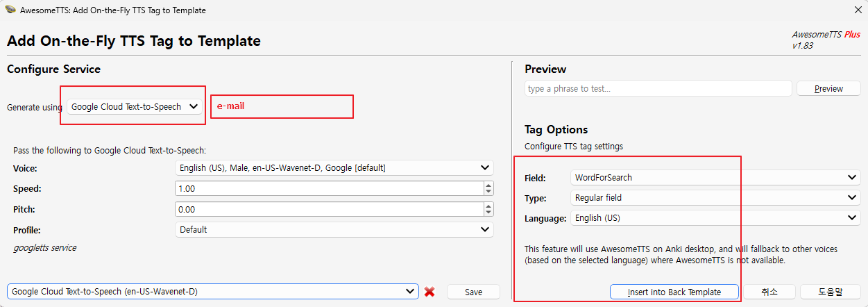Click Insert into Back Template button
Viewport: 868px width, 307px height.
coord(674,292)
